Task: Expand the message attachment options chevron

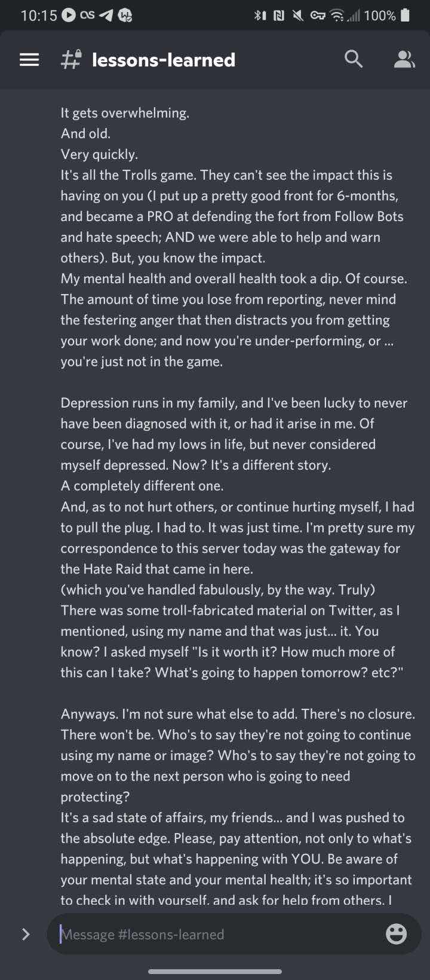Action: (26, 934)
